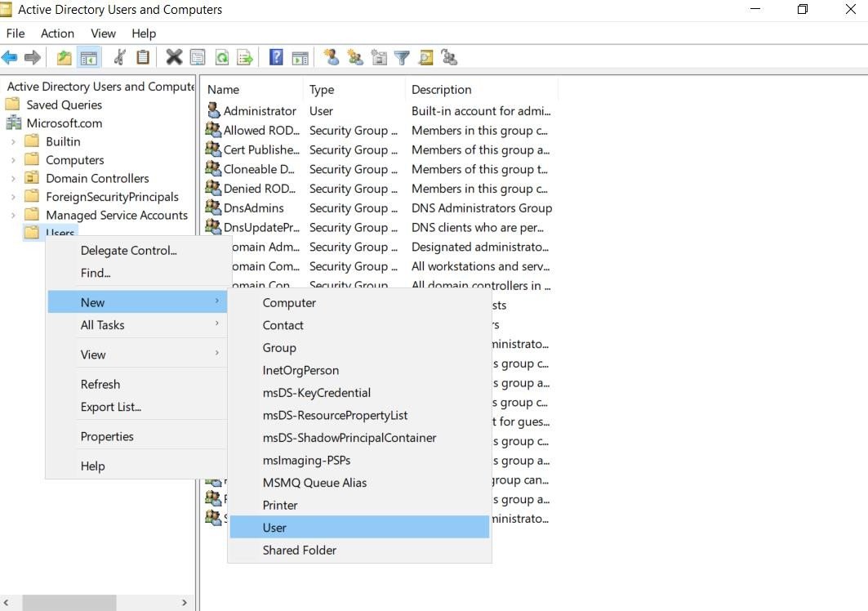This screenshot has height=611, width=868.
Task: Open the View submenu in context menu
Action: click(x=136, y=355)
